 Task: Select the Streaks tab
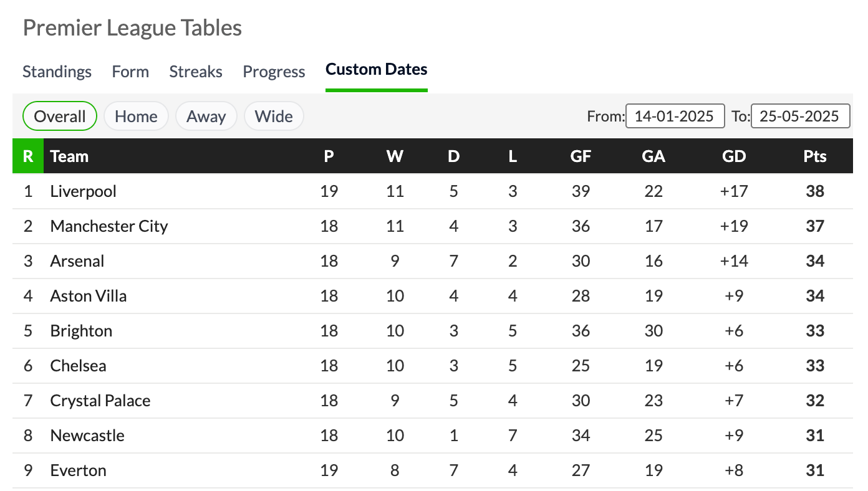coord(196,72)
